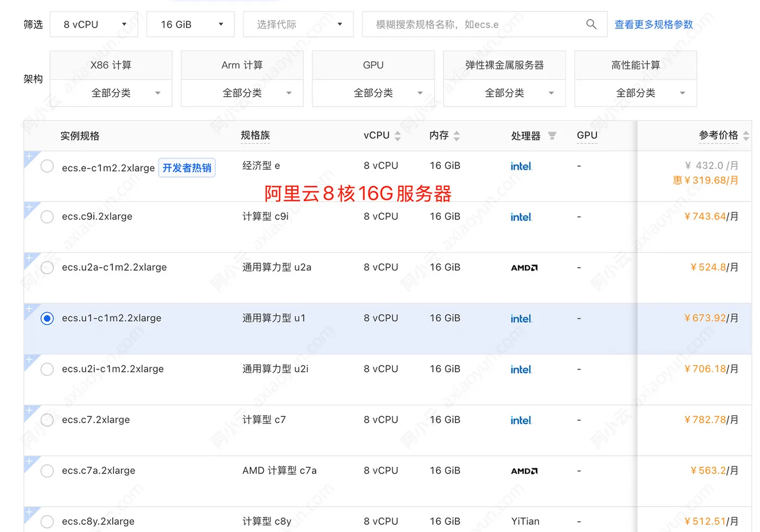Open the 处理器 filter funnel icon
This screenshot has height=532, width=760.
click(x=552, y=136)
